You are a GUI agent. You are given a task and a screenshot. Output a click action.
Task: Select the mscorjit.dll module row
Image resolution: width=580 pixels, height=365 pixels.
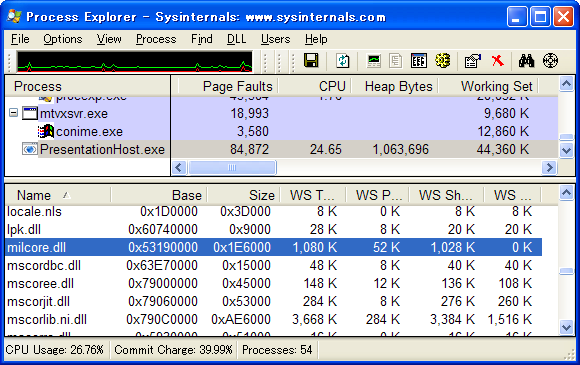[273, 301]
